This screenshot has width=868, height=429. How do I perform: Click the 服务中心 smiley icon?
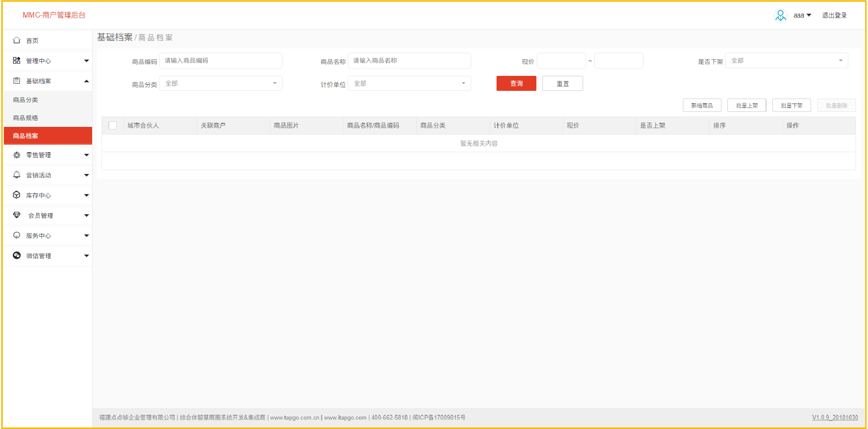coord(17,235)
